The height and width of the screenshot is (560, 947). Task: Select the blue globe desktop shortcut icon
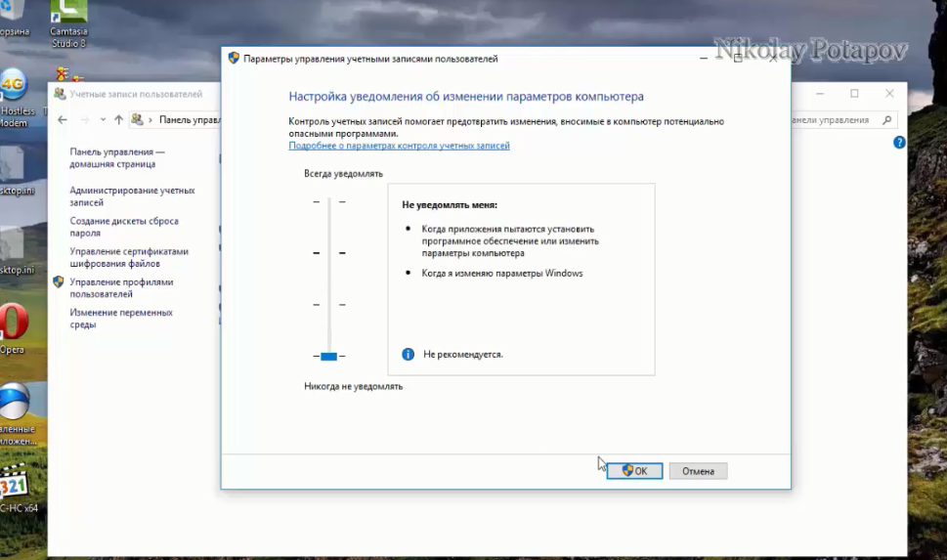click(17, 413)
